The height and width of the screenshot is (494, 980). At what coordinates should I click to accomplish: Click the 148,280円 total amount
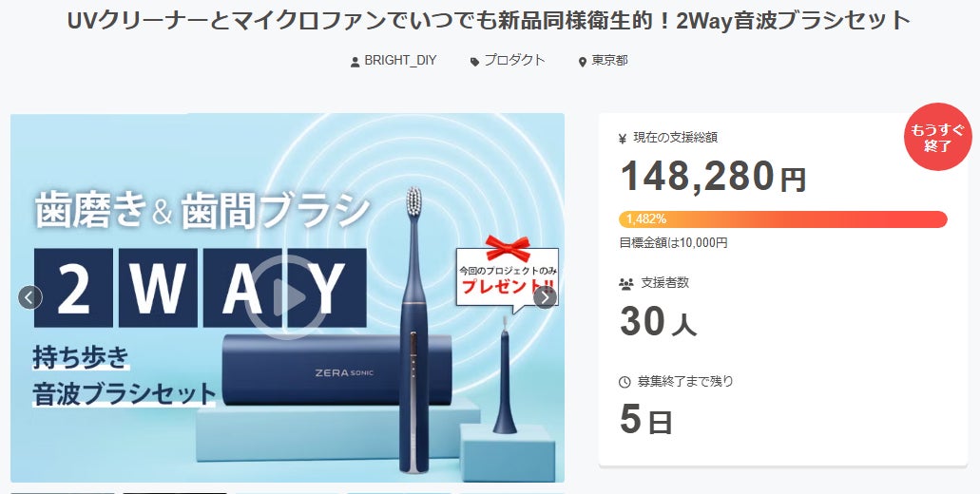(713, 176)
